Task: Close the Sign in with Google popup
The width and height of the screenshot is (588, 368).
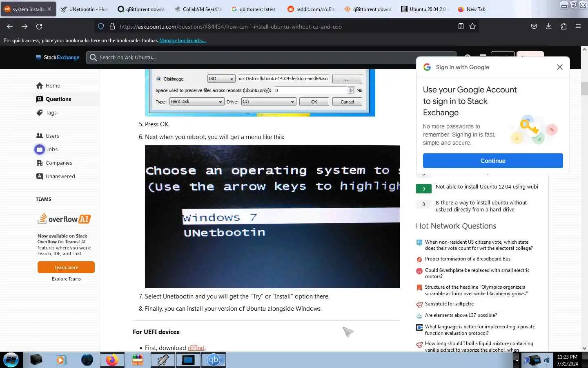Action: coord(560,67)
